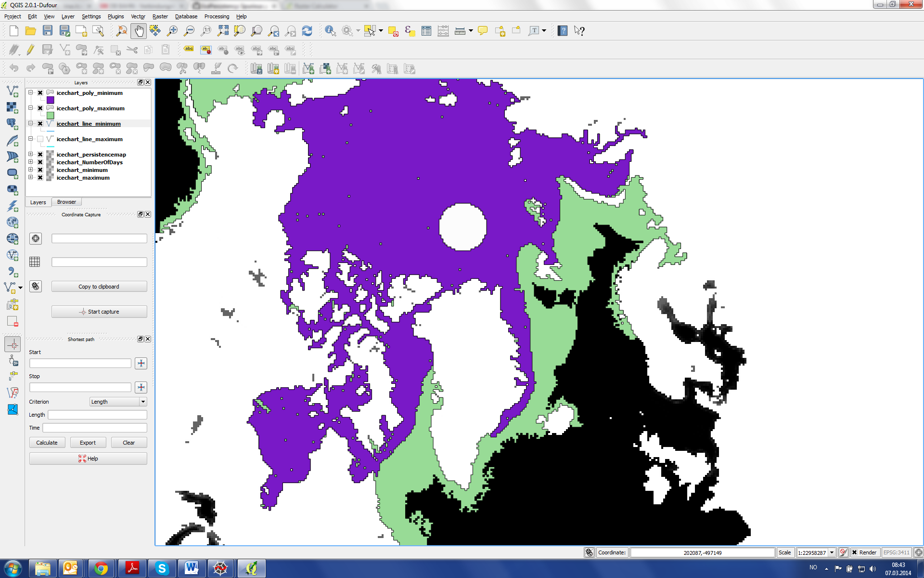Create a new project
The image size is (924, 578).
(x=13, y=31)
